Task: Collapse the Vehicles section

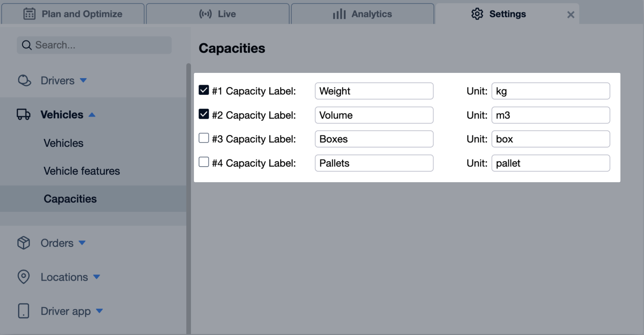Action: point(92,115)
